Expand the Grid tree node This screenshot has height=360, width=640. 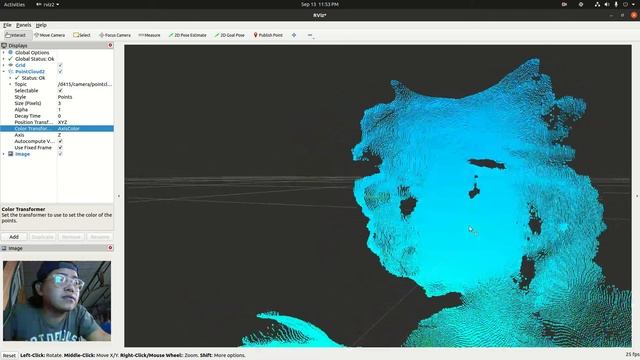[4, 65]
